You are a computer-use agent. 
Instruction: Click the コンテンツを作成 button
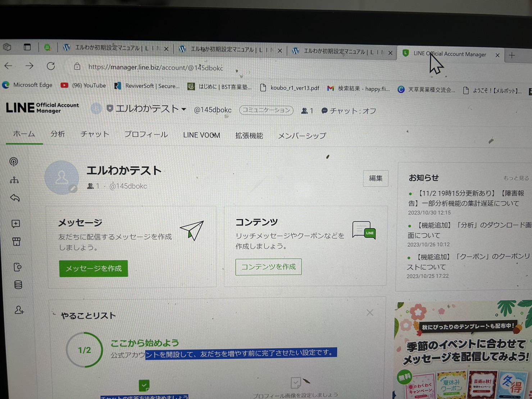pyautogui.click(x=268, y=267)
